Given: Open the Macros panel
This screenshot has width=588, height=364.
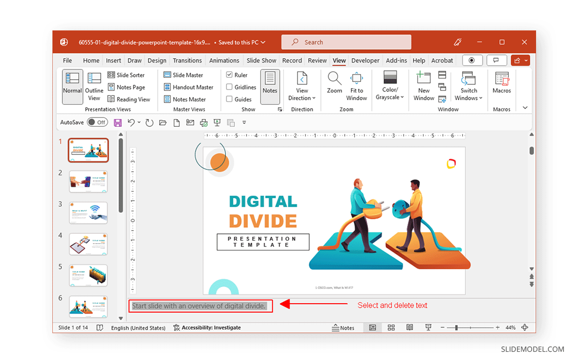Looking at the screenshot, I should pos(502,86).
